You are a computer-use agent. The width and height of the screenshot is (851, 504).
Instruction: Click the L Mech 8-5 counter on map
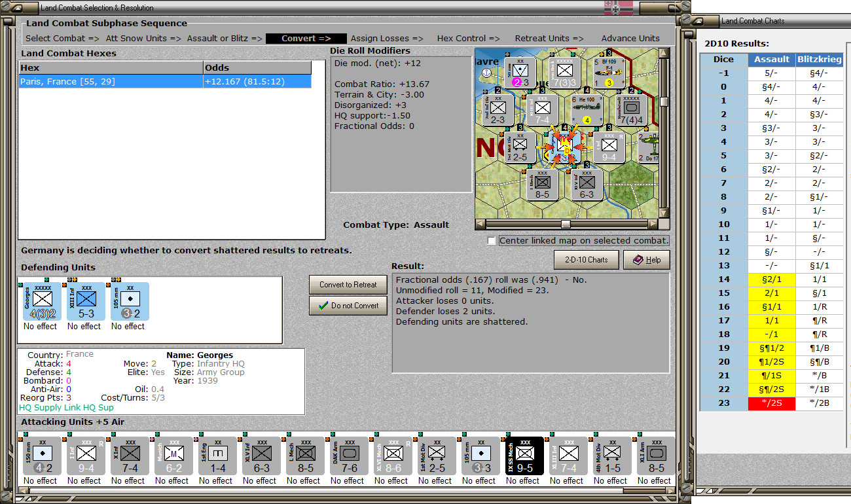click(x=542, y=185)
